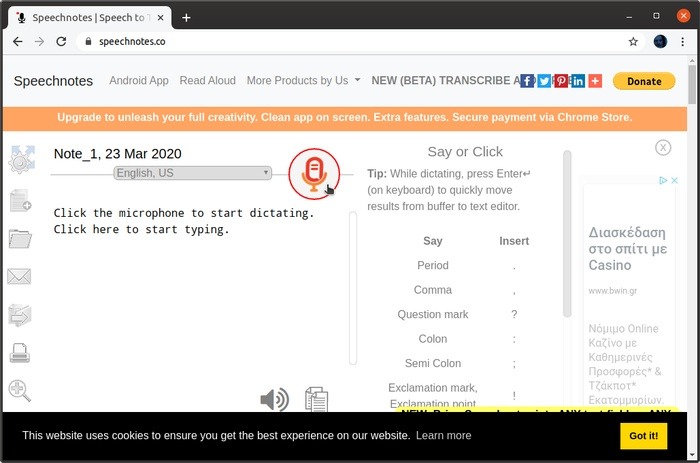Zoom in text with magnifier plus icon
This screenshot has width=700, height=463.
20,391
